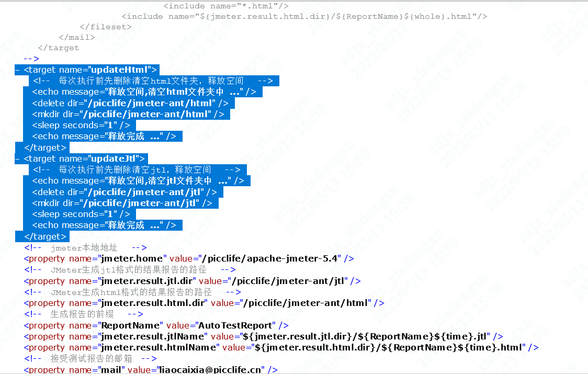Click the sleep seconds line in updateHtml target

tap(81, 126)
